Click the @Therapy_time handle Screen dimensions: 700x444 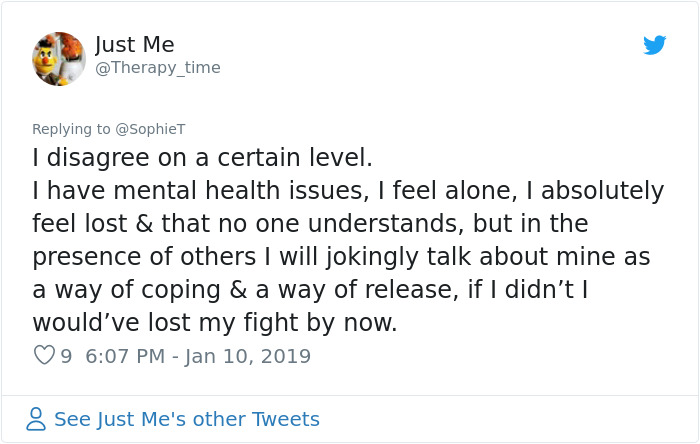pos(157,68)
